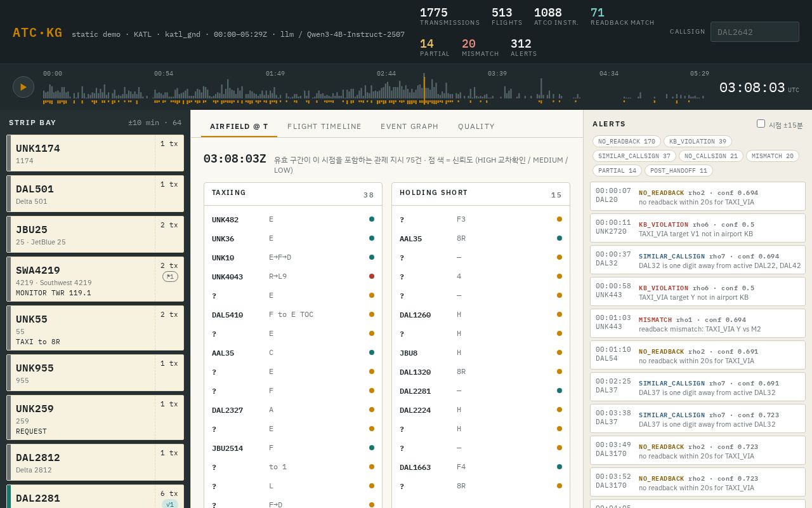The width and height of the screenshot is (812, 508).
Task: Play the timeline with the play button
Action: (23, 87)
